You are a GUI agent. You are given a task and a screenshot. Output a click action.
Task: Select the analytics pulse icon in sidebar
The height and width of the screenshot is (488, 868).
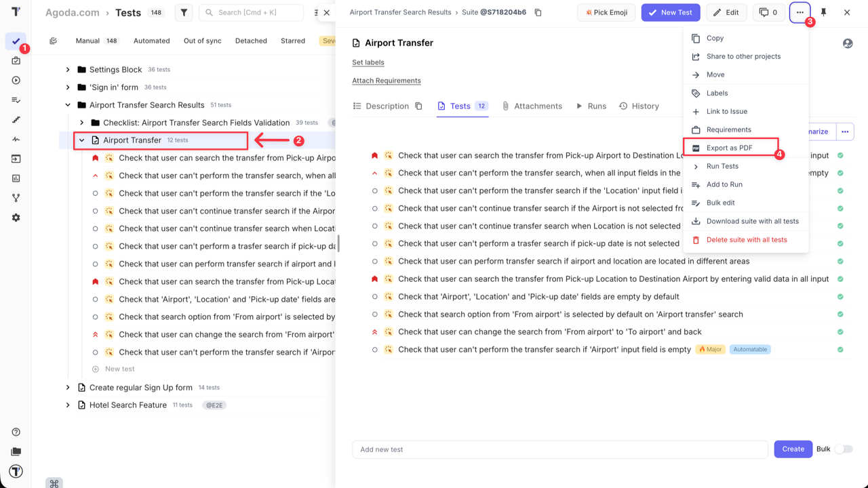tap(16, 139)
